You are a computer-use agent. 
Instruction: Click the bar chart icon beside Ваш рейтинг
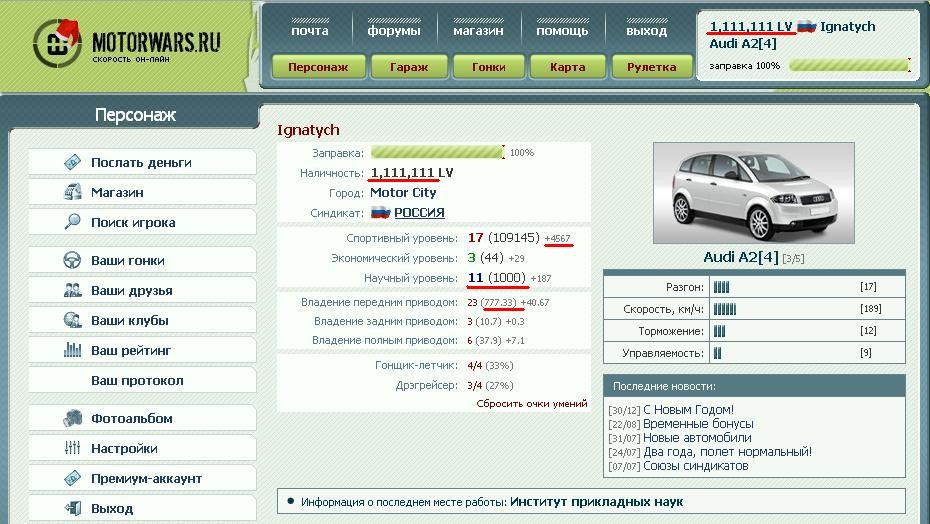72,350
